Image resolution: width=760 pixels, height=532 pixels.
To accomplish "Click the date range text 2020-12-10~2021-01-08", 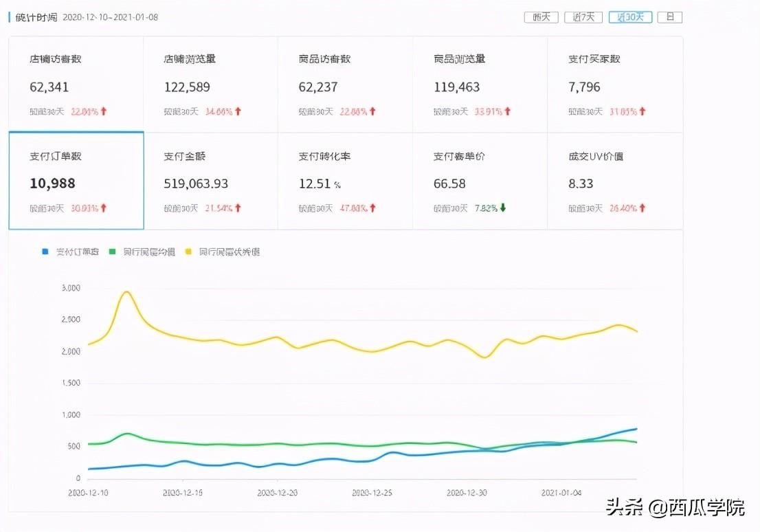I will (111, 17).
